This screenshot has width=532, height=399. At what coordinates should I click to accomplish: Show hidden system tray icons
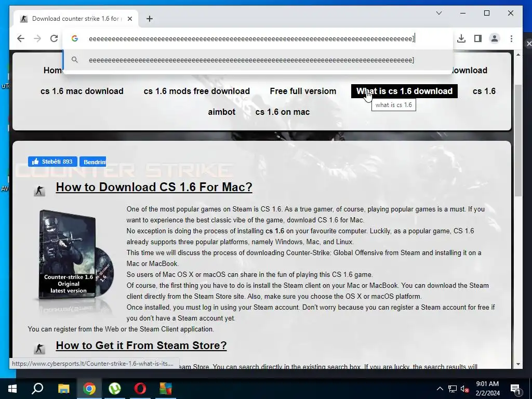(x=440, y=389)
